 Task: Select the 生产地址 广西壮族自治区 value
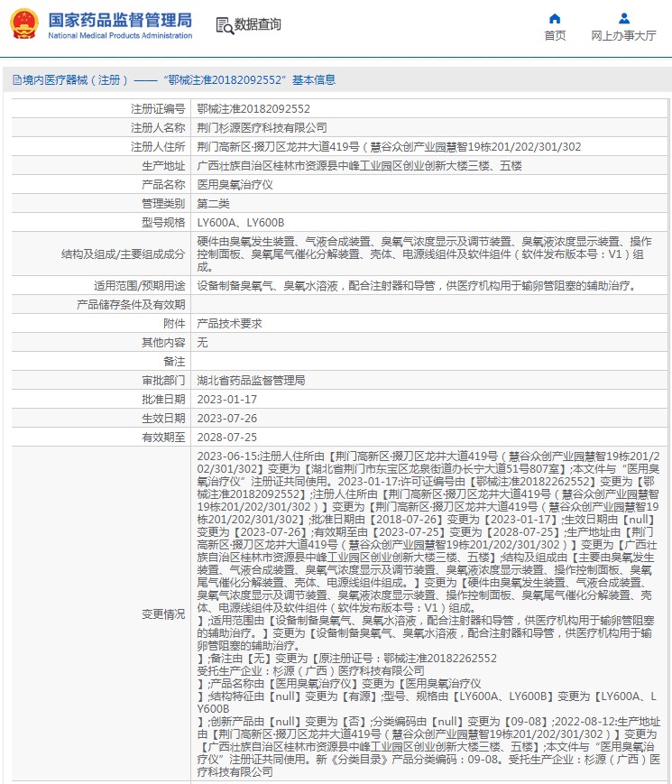360,166
